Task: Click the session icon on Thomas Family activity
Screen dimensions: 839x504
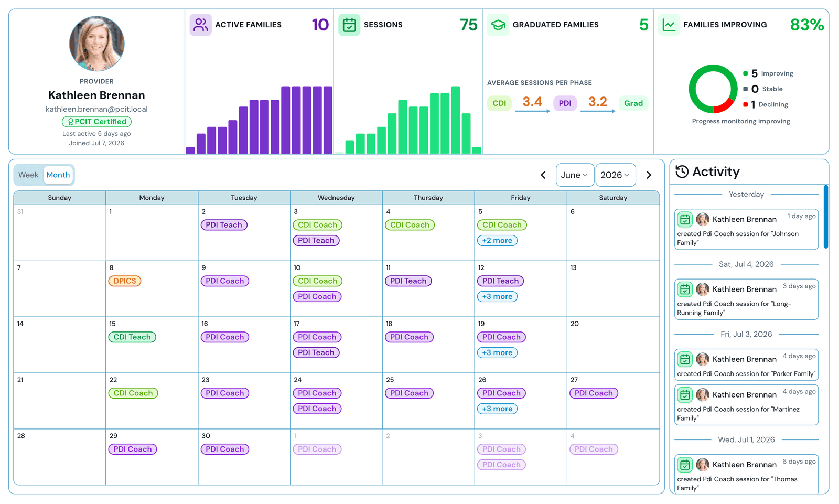Action: [x=685, y=465]
